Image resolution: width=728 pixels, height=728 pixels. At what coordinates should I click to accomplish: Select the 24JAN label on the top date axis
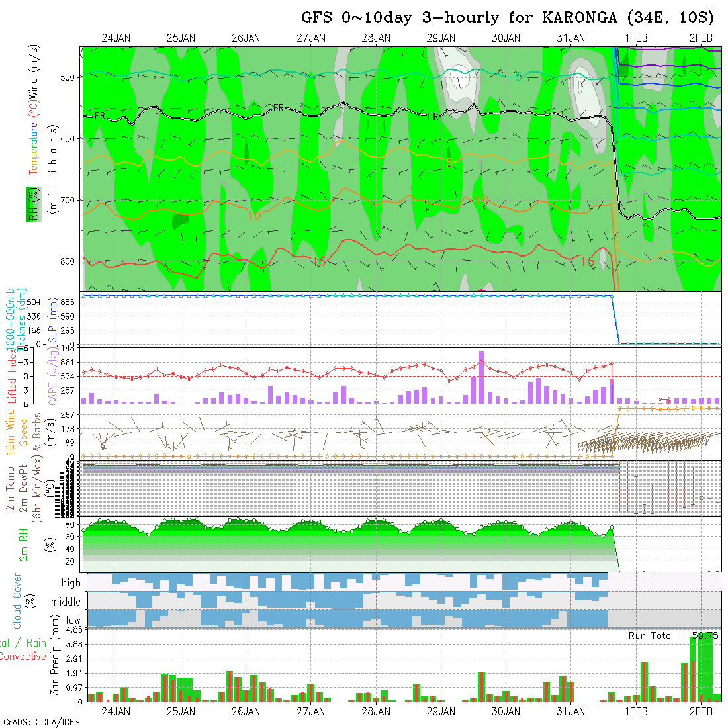click(116, 38)
